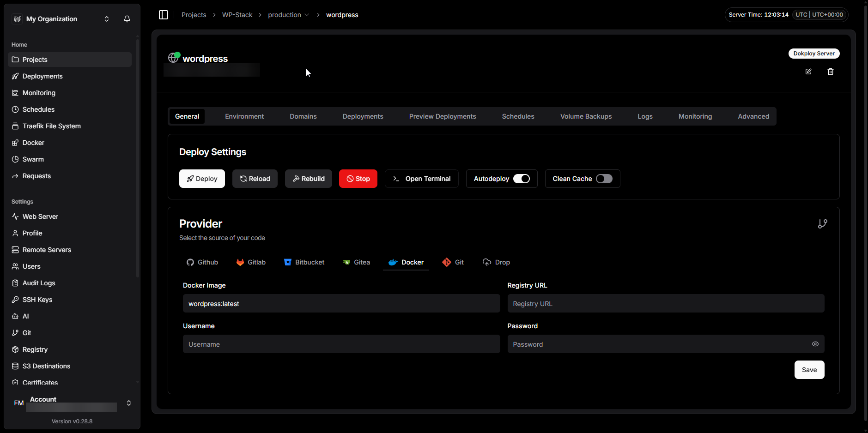Image resolution: width=868 pixels, height=433 pixels.
Task: Open the Volume Backups tab
Action: point(586,116)
